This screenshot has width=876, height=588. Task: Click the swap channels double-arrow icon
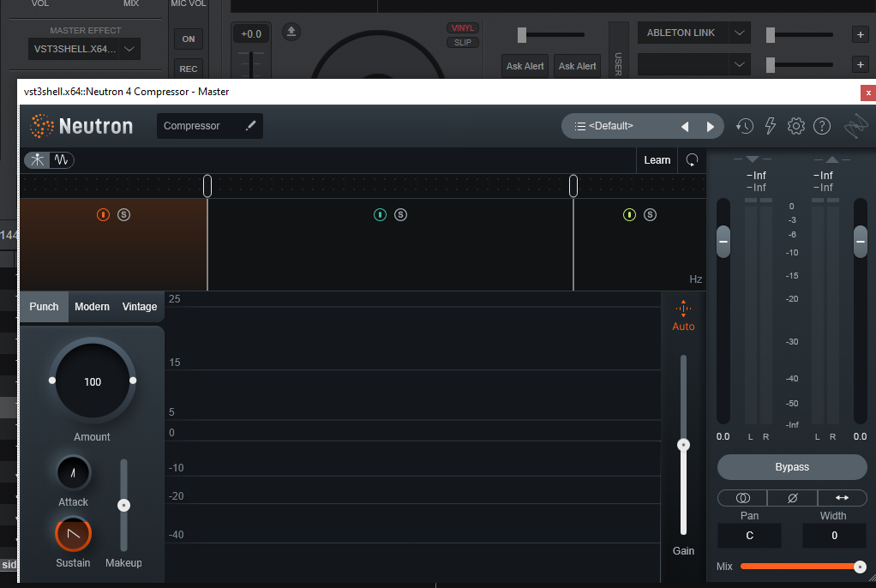click(x=842, y=498)
